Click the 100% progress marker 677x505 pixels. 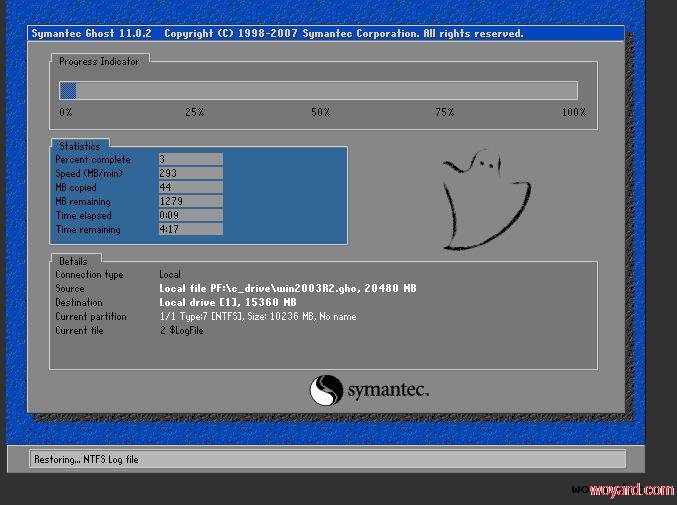[573, 112]
